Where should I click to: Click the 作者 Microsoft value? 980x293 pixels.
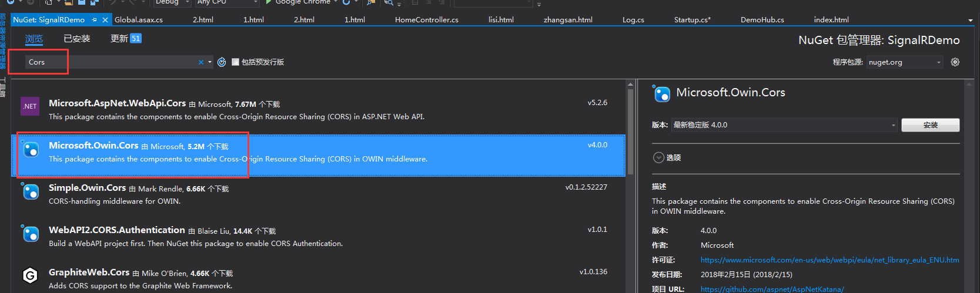tap(717, 245)
